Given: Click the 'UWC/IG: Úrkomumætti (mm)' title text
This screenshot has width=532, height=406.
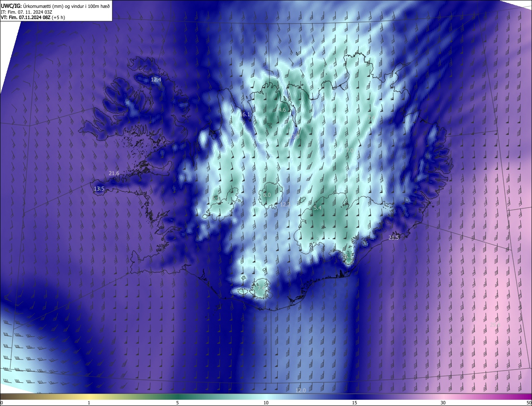Looking at the screenshot, I should 33,6.
